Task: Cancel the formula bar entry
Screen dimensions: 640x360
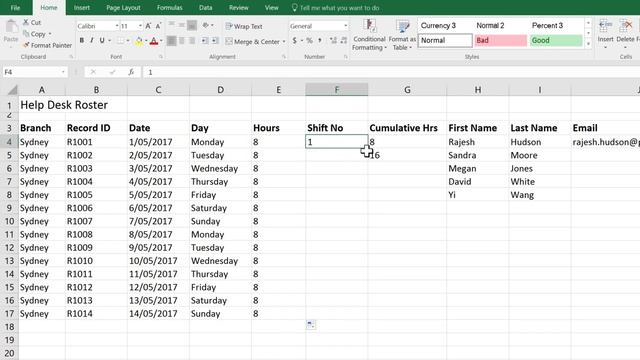Action: coord(93,72)
